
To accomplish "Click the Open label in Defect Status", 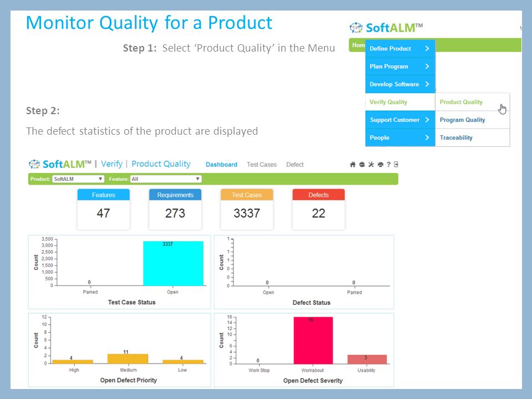I will [268, 292].
